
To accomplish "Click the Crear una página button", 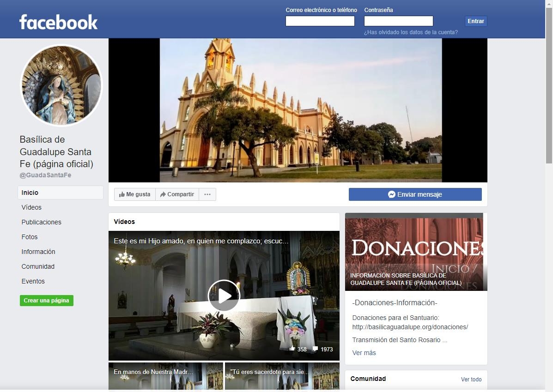I will click(x=47, y=301).
